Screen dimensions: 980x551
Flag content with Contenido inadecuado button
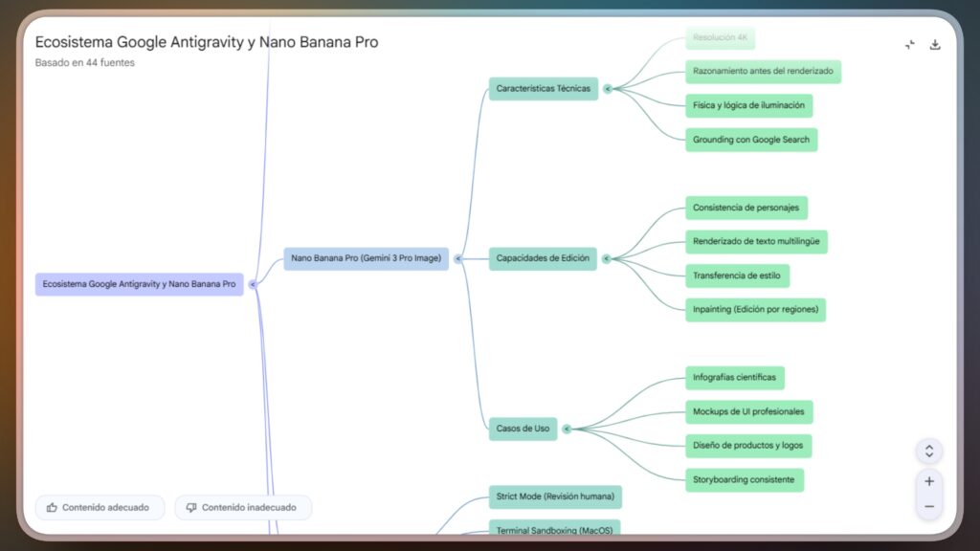243,507
